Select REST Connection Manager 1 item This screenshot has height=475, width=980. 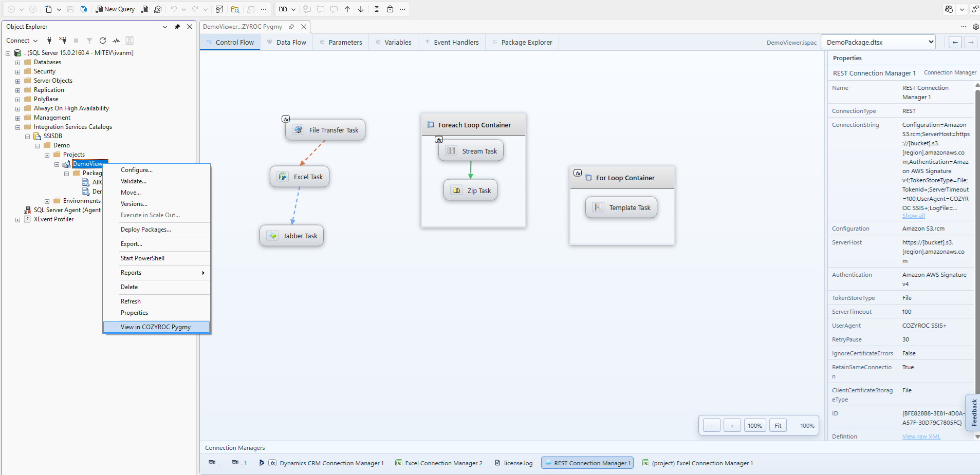tap(587, 463)
